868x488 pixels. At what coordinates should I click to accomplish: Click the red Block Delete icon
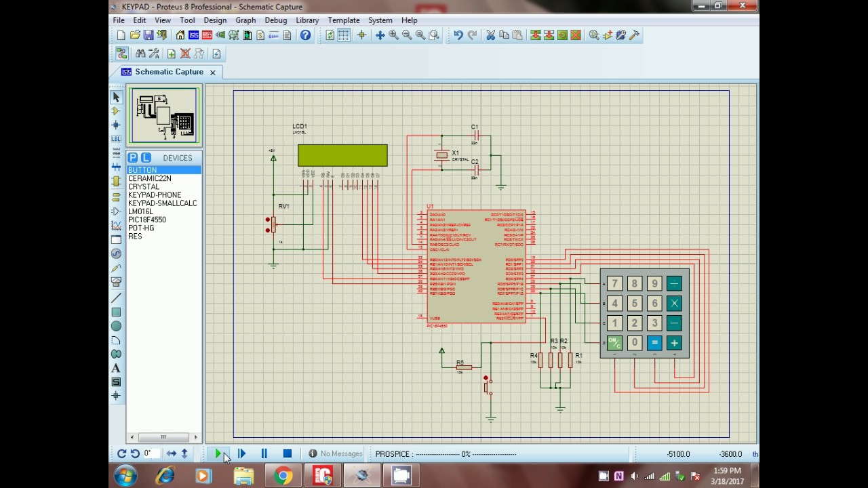[576, 35]
